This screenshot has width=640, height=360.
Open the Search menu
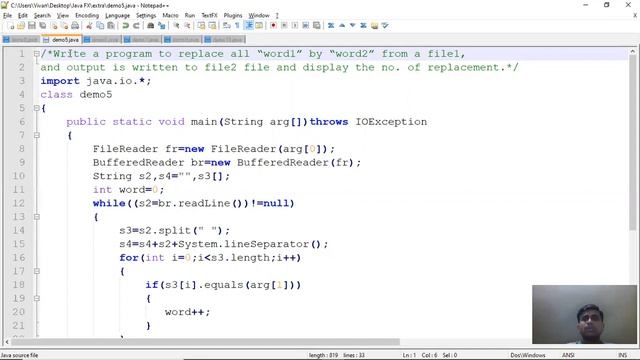(x=42, y=16)
